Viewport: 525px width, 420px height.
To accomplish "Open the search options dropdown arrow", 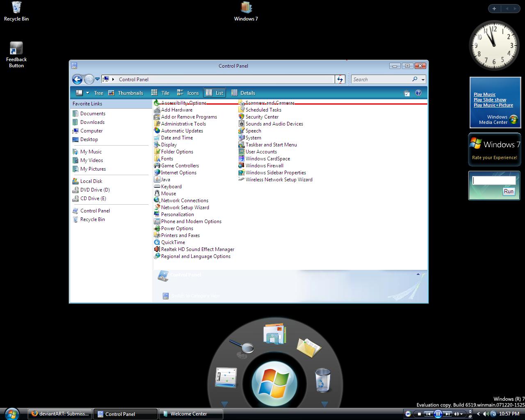I will [x=423, y=80].
